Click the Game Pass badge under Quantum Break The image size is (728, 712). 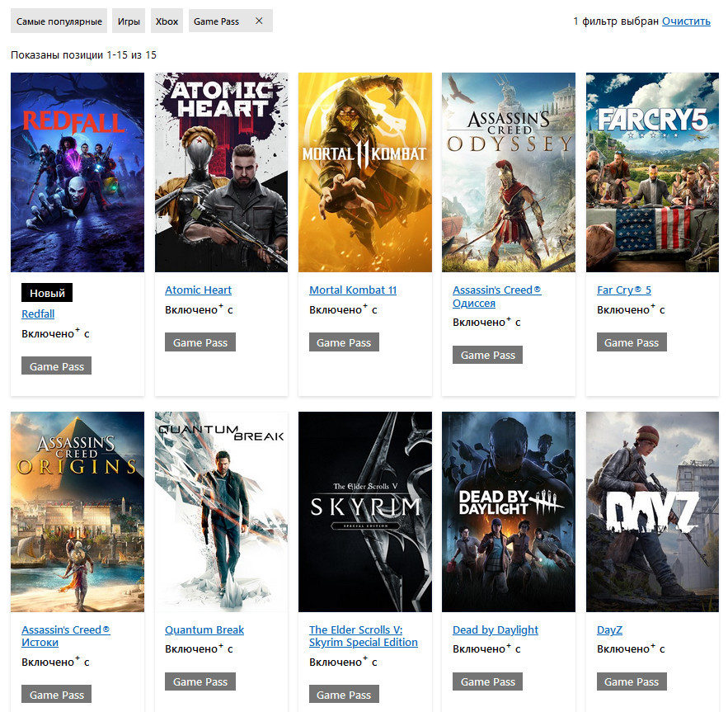[200, 681]
